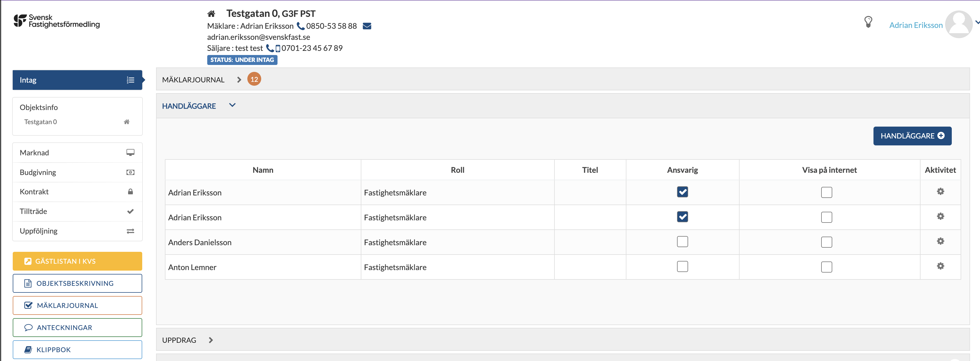Click gear icon in first Adrian Eriksson row
This screenshot has height=361, width=980.
940,192
